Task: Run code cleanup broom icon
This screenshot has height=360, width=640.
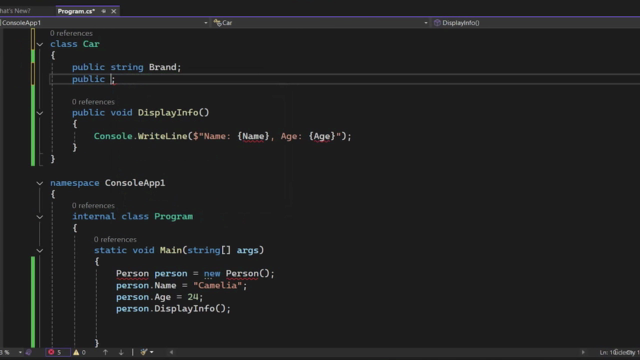Action: tap(143, 352)
